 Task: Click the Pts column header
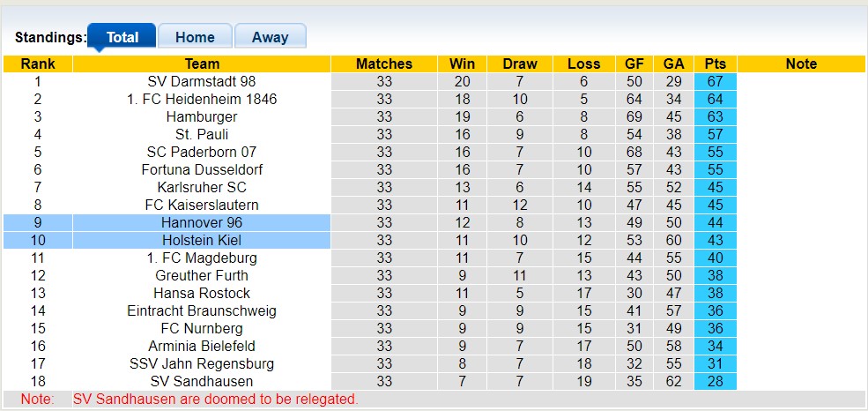click(715, 64)
